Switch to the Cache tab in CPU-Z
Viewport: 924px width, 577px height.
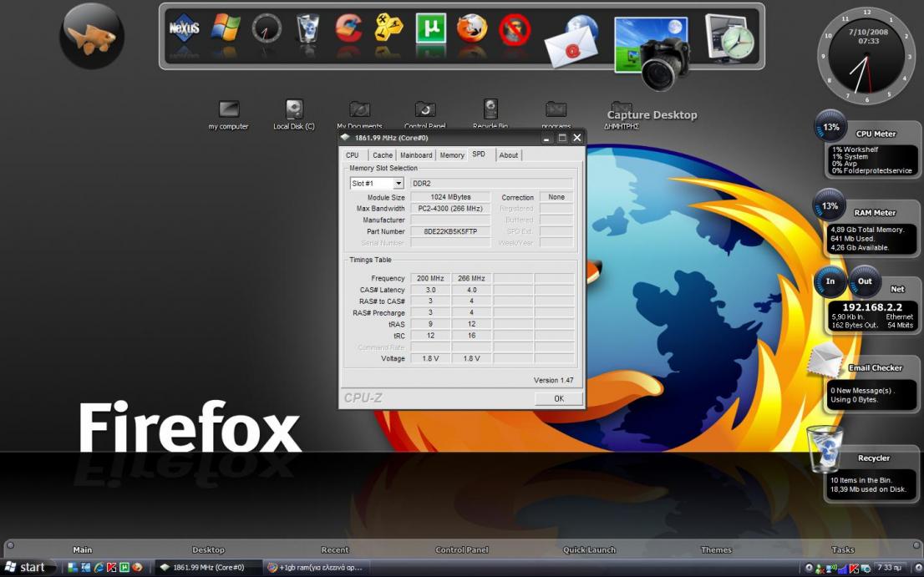click(383, 154)
